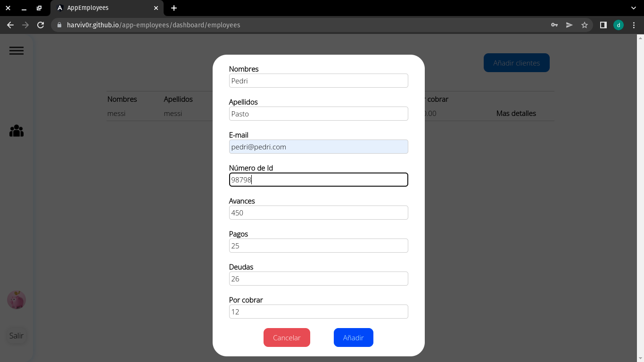View site security info via lock icon
This screenshot has height=362, width=644.
tap(59, 25)
